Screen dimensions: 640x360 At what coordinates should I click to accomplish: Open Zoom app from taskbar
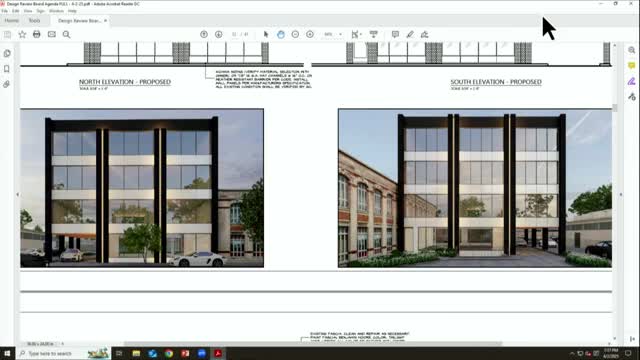pos(202,353)
